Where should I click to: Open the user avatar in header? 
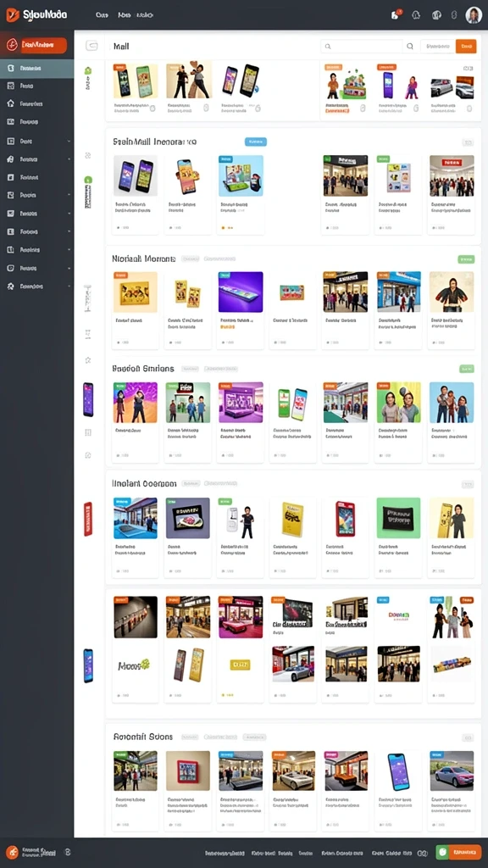tap(474, 15)
